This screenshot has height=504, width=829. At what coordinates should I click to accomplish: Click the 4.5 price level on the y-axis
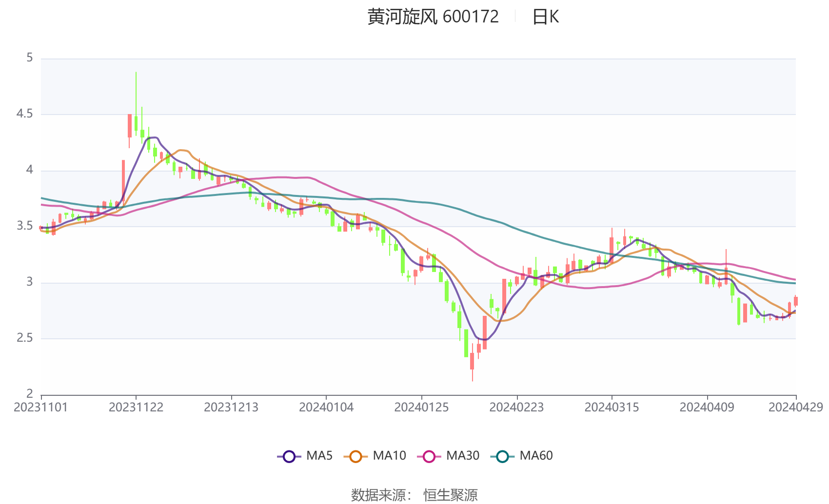coord(24,114)
